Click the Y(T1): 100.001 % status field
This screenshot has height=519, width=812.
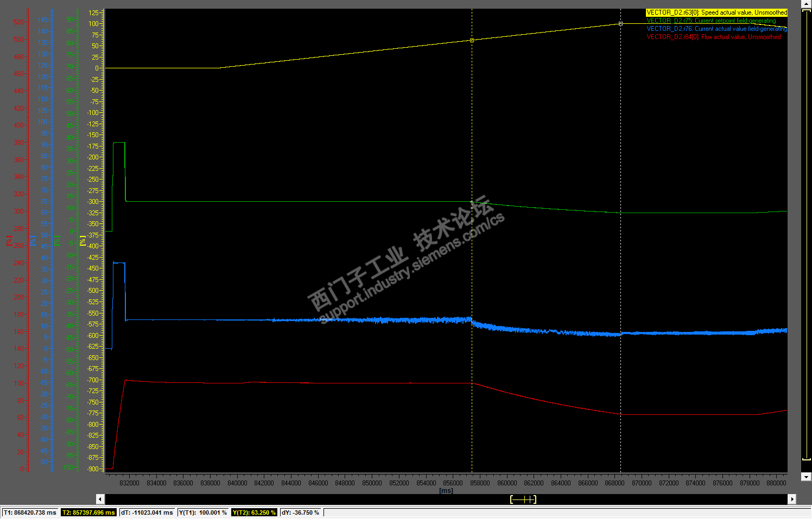[203, 512]
